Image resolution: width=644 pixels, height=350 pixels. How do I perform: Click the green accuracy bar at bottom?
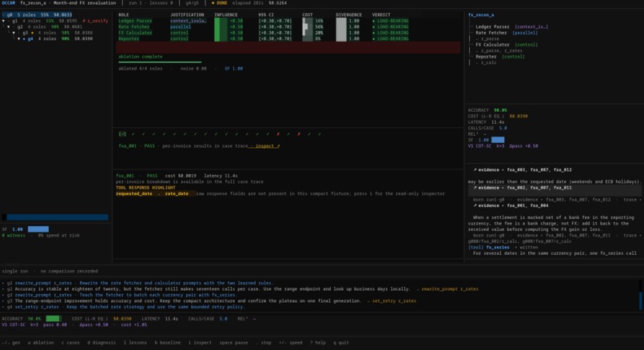pyautogui.click(x=54, y=319)
